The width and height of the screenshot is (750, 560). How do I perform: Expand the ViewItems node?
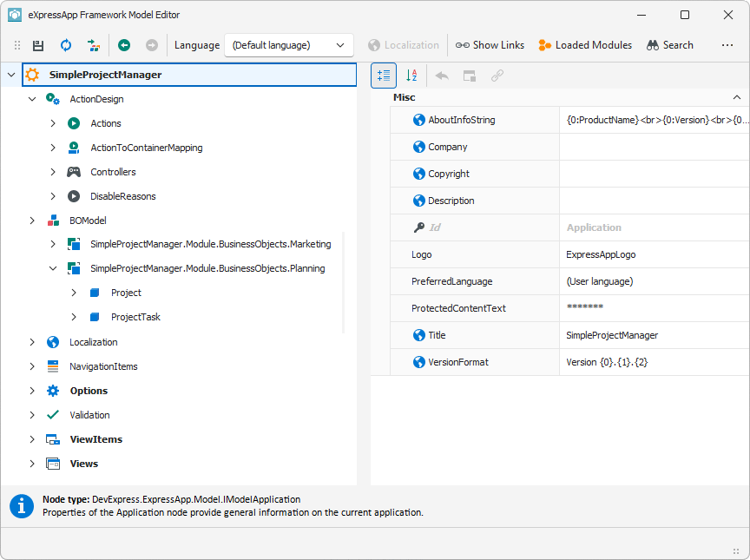tap(32, 439)
